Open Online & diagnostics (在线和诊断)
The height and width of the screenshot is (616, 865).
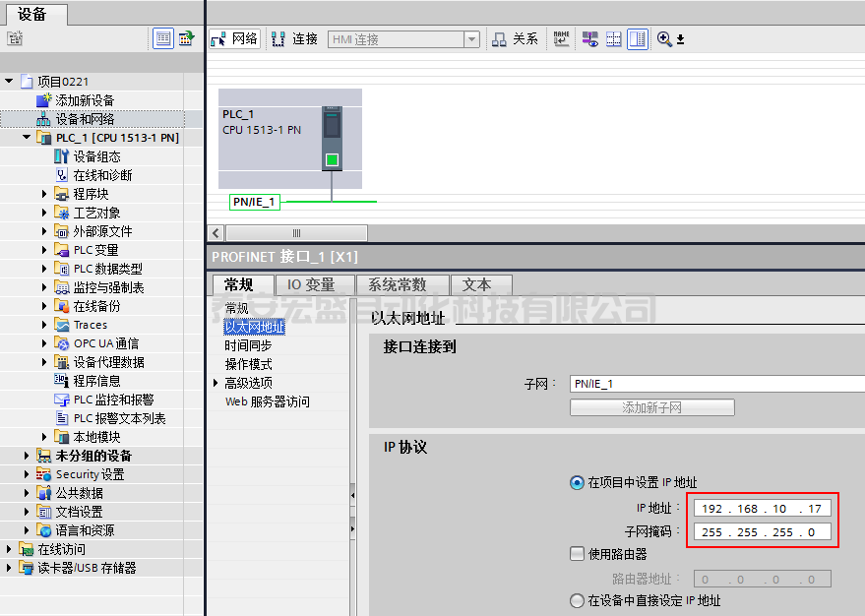102,175
